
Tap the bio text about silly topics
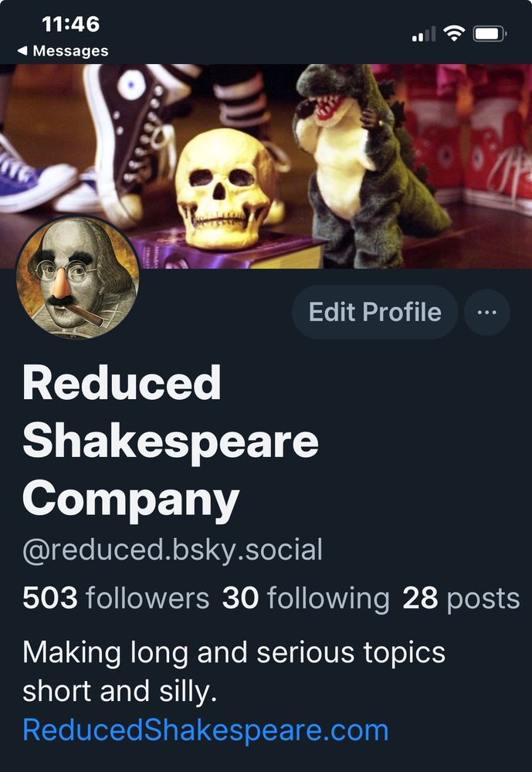(x=234, y=672)
